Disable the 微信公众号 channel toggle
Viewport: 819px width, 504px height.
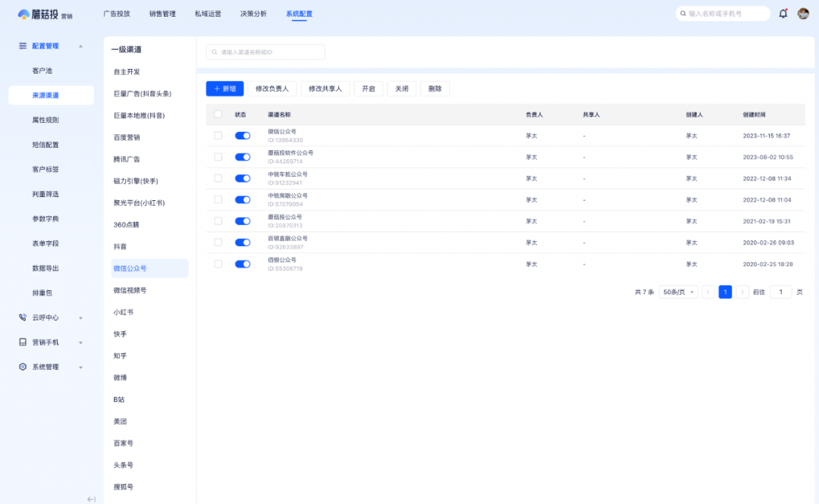(243, 136)
